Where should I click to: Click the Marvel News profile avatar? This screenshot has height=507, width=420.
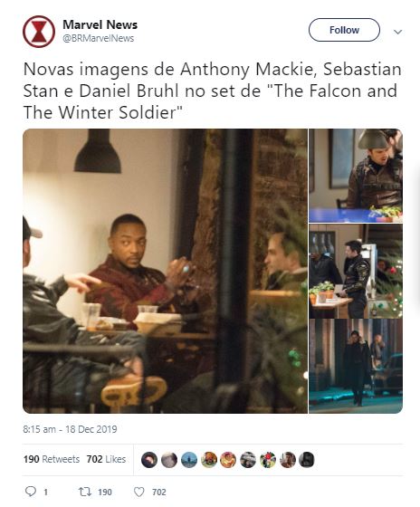point(39,32)
